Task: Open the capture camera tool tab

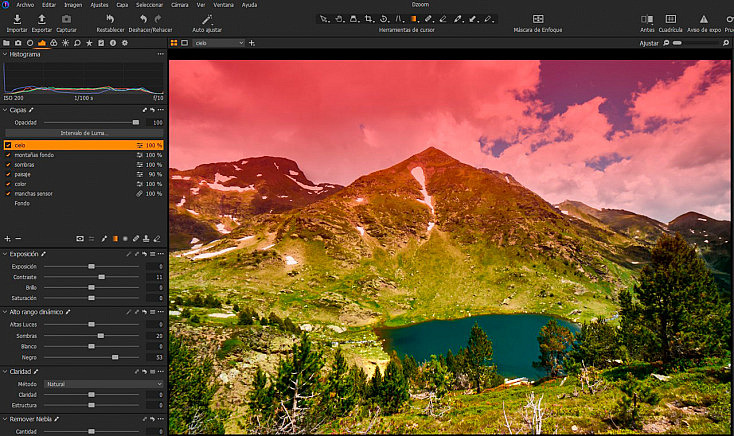Action: [x=18, y=43]
